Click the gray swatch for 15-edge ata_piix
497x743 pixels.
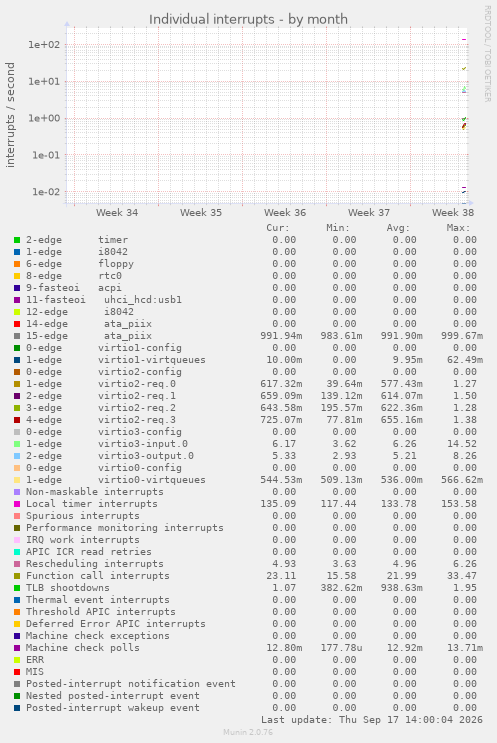pos(17,336)
